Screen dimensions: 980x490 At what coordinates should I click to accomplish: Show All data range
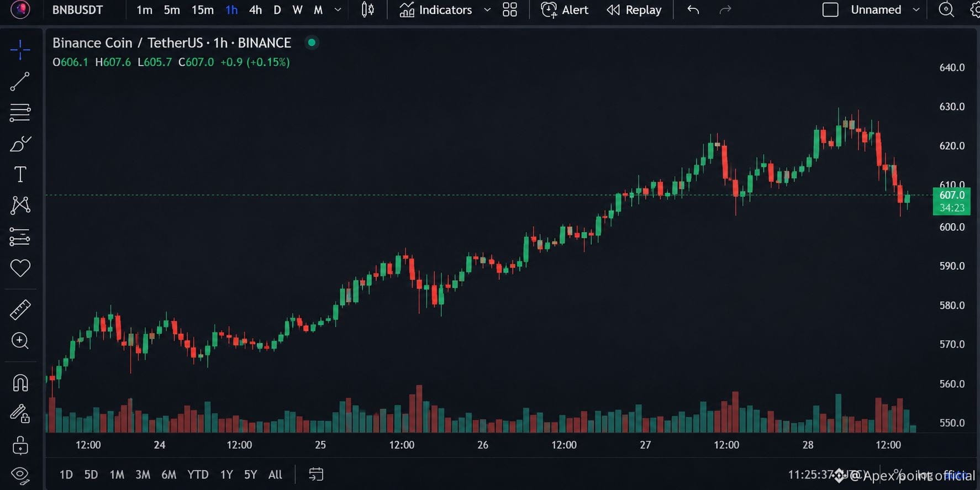click(x=275, y=475)
